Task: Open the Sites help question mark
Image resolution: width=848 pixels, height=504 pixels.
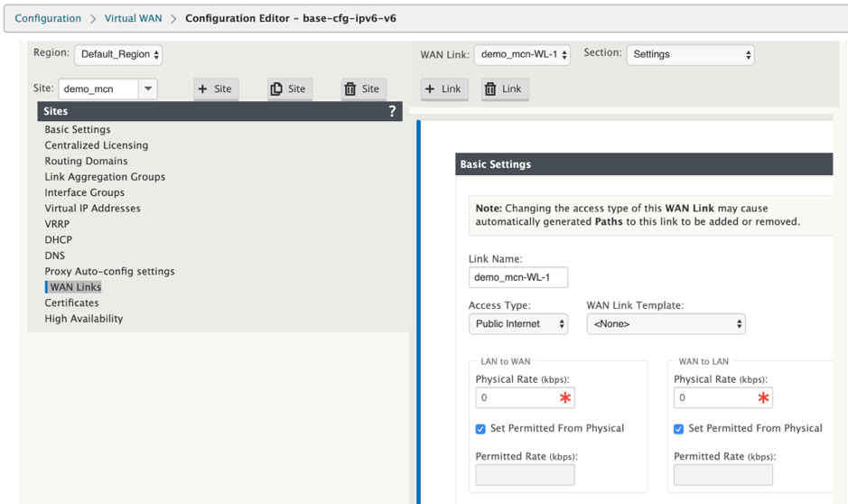Action: (x=392, y=111)
